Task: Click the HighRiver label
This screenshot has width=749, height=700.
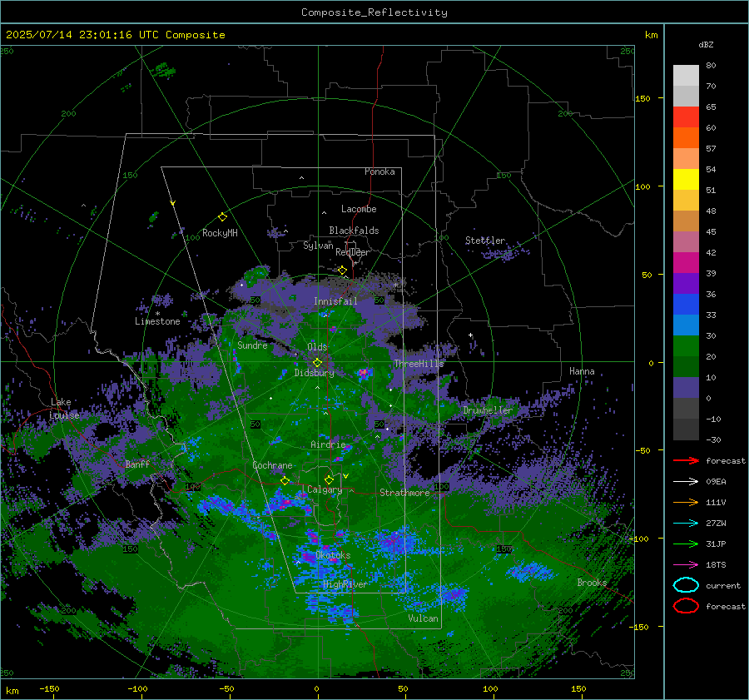Action: point(345,584)
